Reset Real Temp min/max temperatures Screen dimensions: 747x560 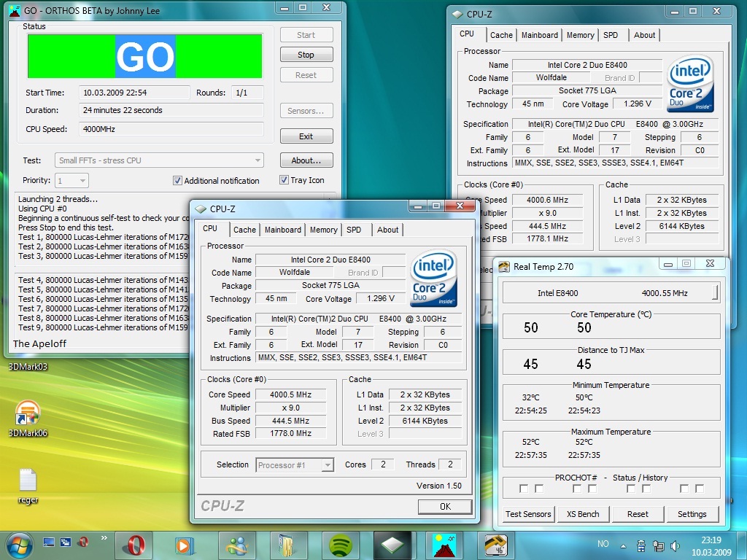[x=638, y=514]
